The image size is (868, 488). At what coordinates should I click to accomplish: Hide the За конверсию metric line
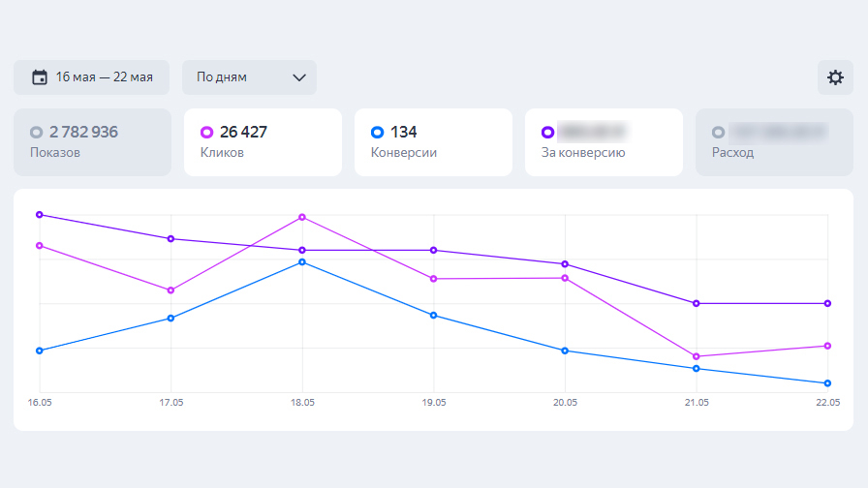[x=604, y=142]
